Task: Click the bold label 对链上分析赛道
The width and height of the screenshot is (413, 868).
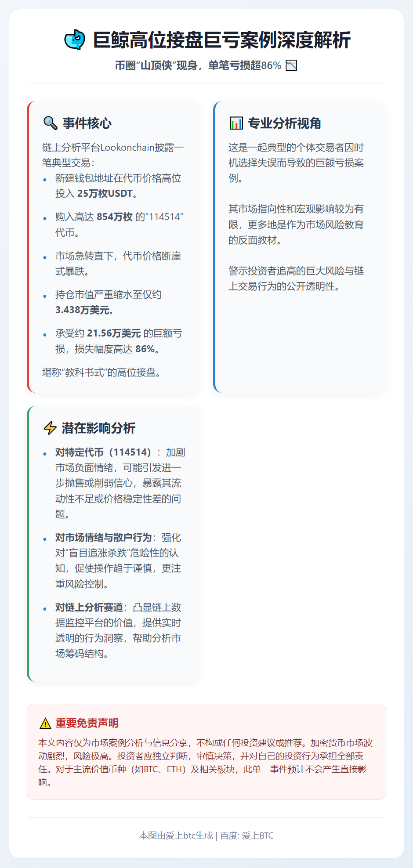Action: click(89, 607)
